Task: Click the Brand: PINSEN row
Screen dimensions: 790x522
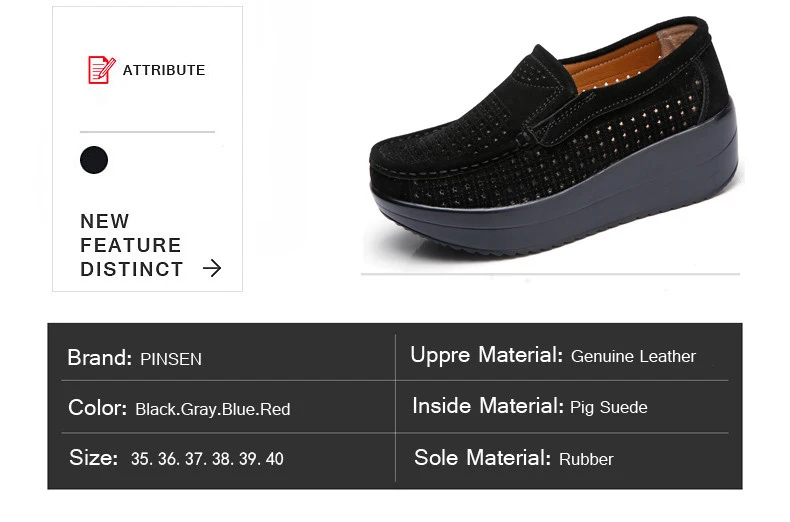Action: [134, 358]
